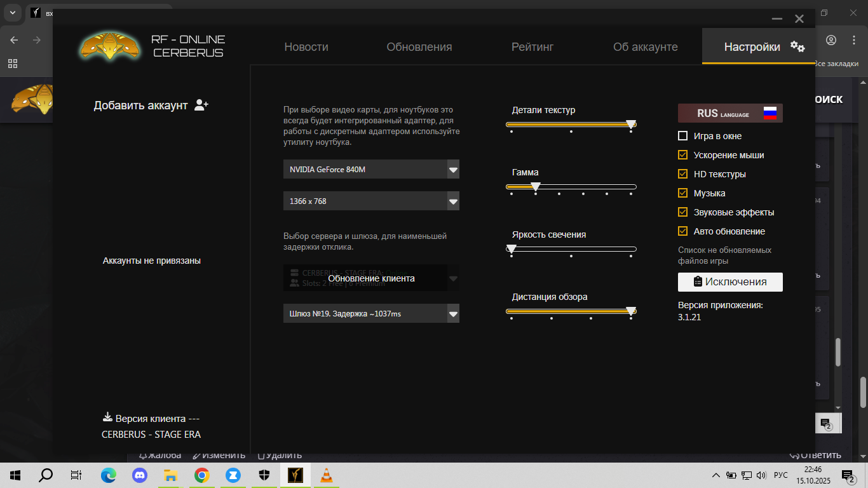Image resolution: width=868 pixels, height=488 pixels.
Task: Turn off the Музыка checkbox
Action: coord(683,193)
